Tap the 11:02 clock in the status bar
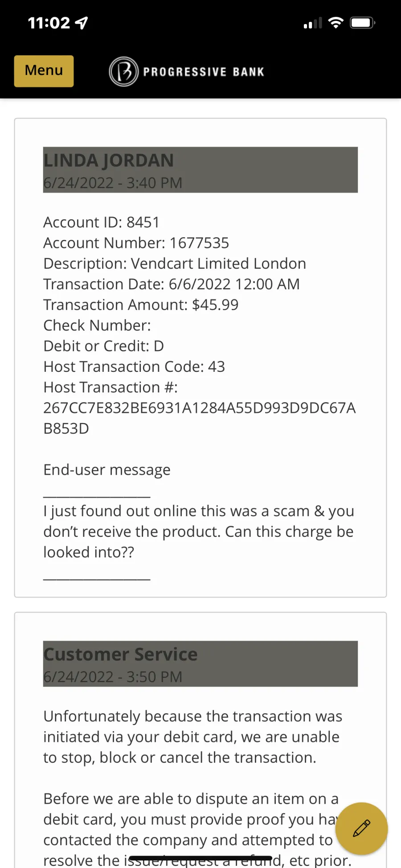The height and width of the screenshot is (868, 401). 49,23
